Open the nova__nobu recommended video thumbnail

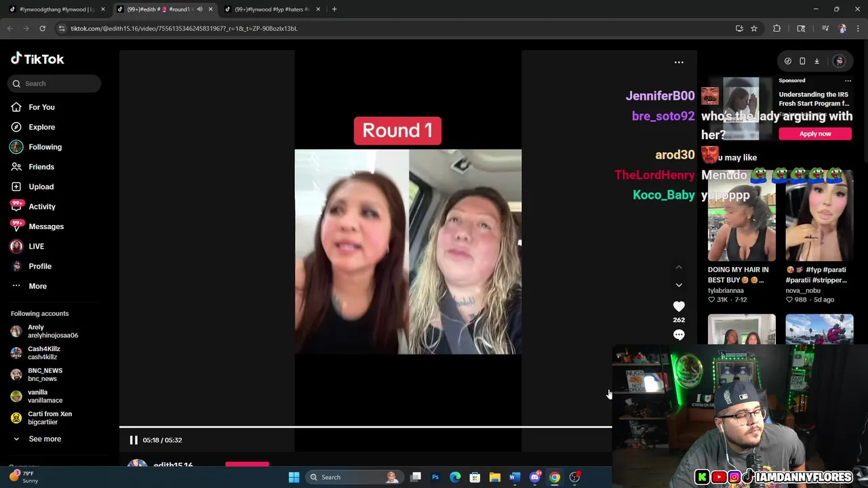click(x=819, y=216)
